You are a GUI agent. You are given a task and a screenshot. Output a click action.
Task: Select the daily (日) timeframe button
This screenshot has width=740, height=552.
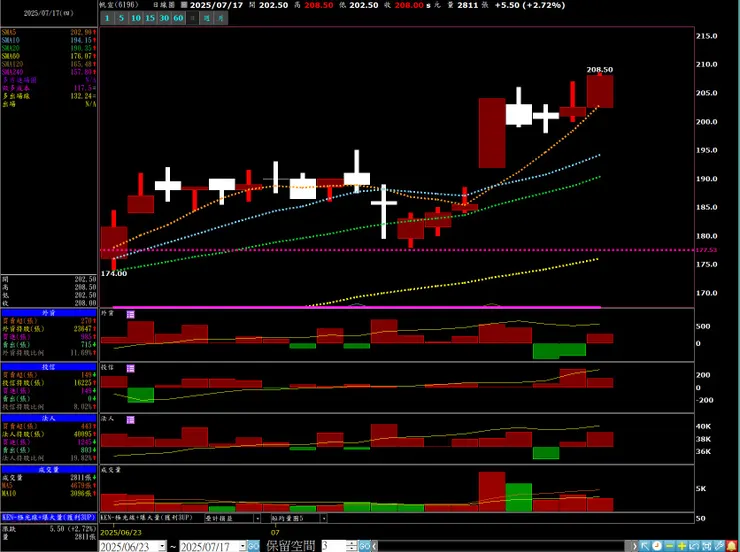[x=193, y=18]
